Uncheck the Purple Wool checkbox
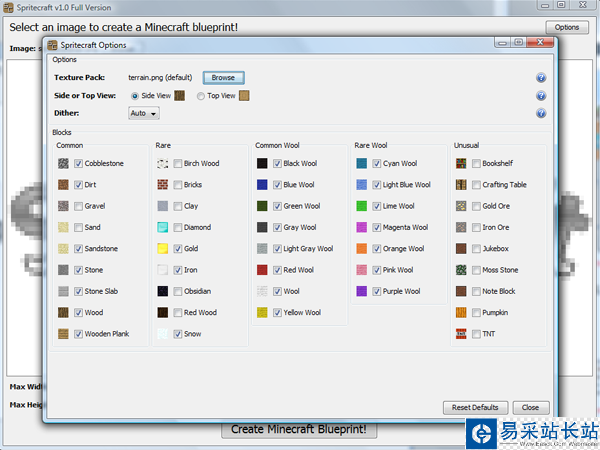600x450 pixels. coord(377,291)
